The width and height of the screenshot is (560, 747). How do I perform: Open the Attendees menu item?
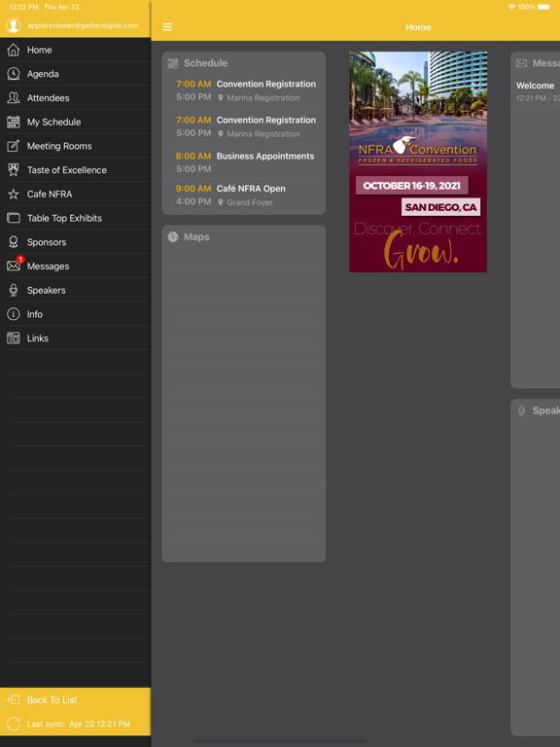75,97
